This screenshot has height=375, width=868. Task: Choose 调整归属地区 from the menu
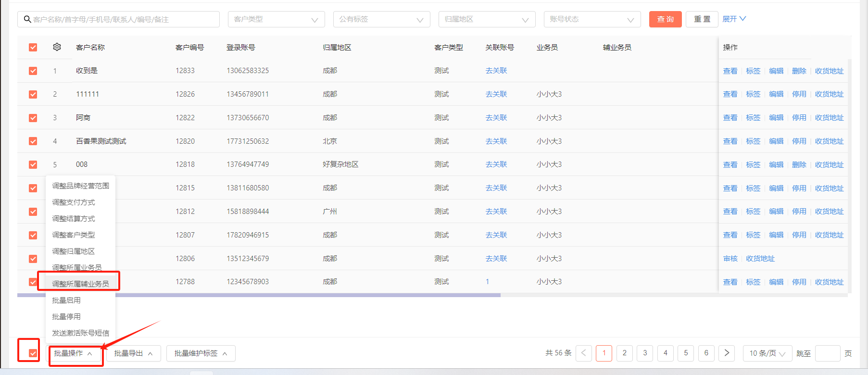coord(80,251)
